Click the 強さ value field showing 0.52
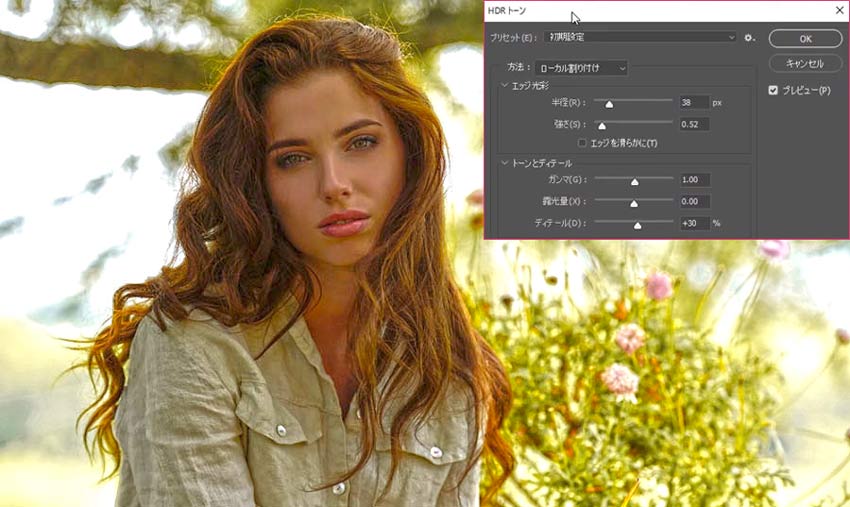This screenshot has height=507, width=850. 693,124
